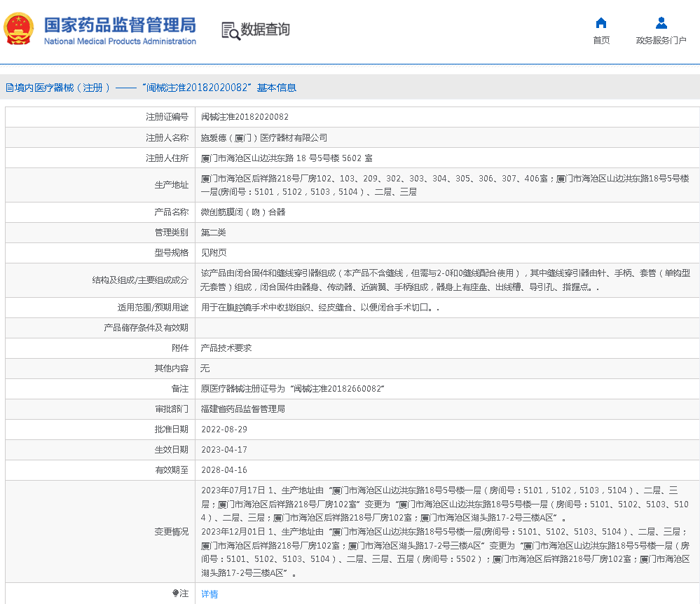This screenshot has width=700, height=604.
Task: Click the 产品技术要求 attachment cell
Action: 226,348
